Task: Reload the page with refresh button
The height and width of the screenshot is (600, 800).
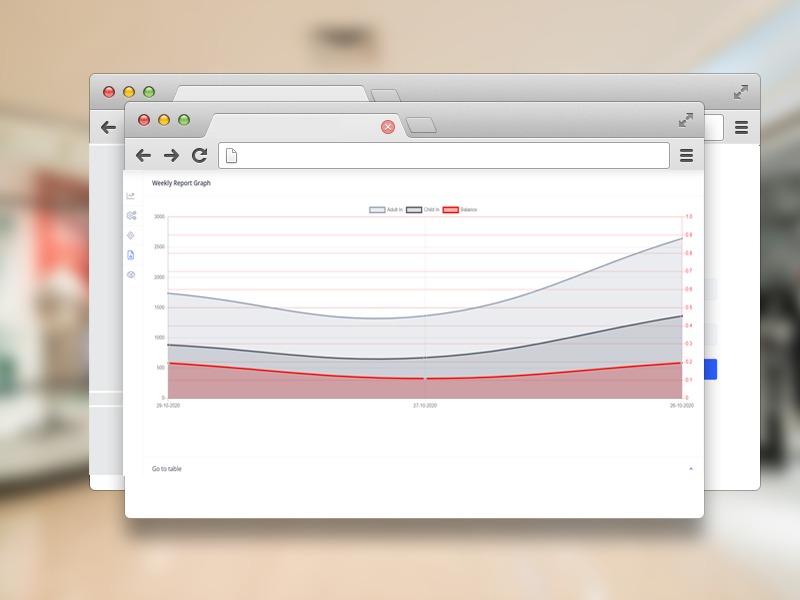Action: [x=200, y=155]
